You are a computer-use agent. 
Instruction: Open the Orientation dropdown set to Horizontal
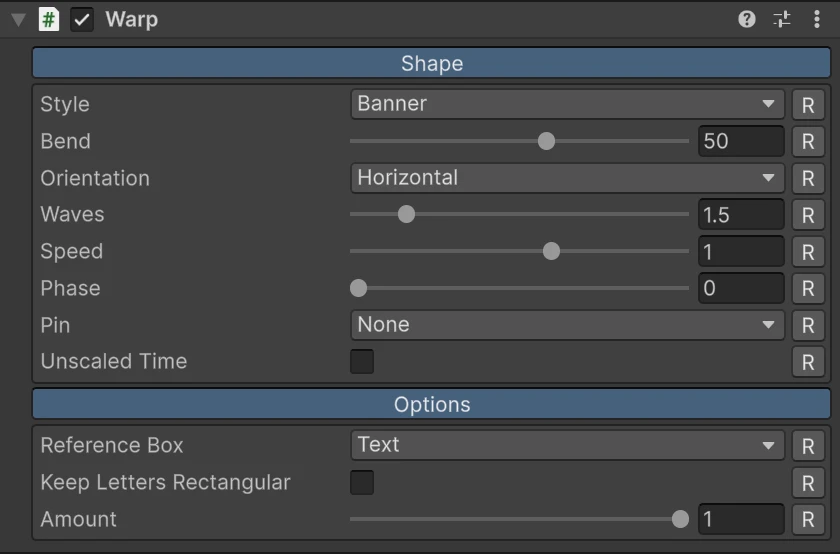click(x=567, y=178)
